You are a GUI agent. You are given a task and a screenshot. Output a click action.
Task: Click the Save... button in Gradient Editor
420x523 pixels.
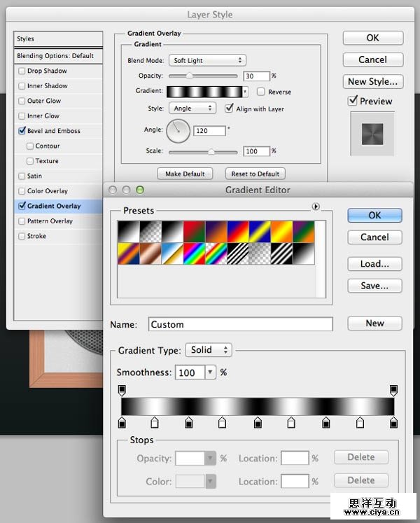point(374,286)
